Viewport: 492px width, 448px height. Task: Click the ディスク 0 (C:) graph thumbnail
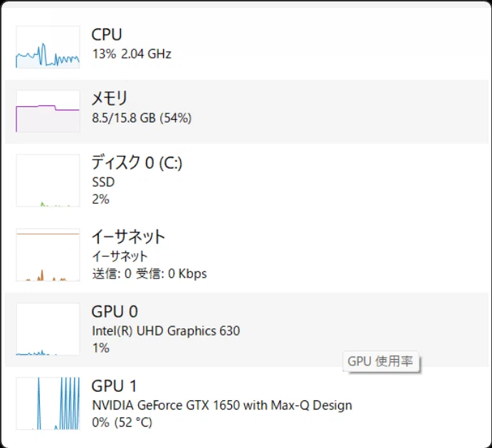coord(48,180)
